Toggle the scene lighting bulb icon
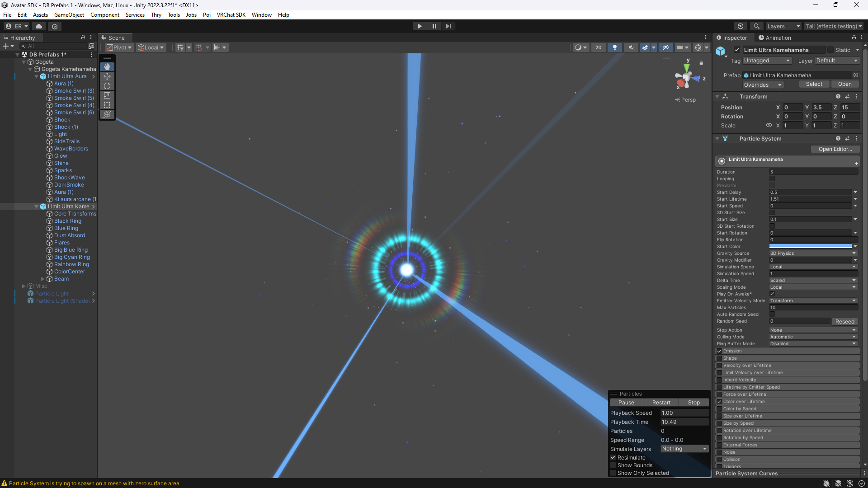Viewport: 868px width, 488px height. 614,47
